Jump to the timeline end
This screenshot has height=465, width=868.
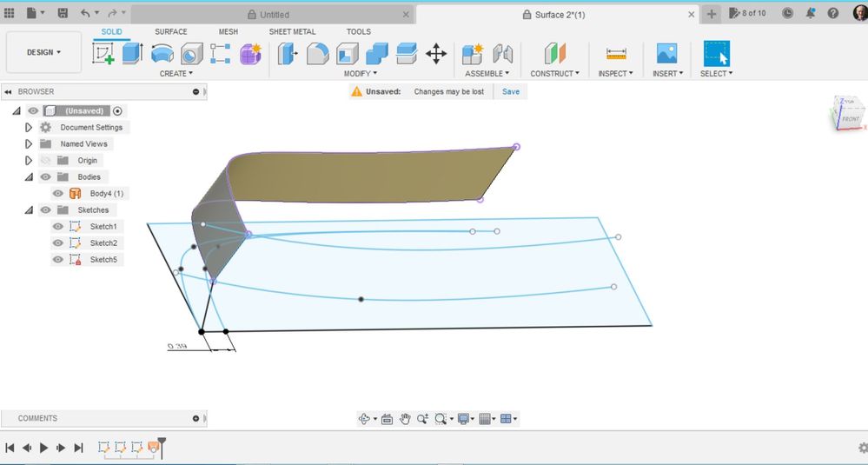pyautogui.click(x=78, y=448)
